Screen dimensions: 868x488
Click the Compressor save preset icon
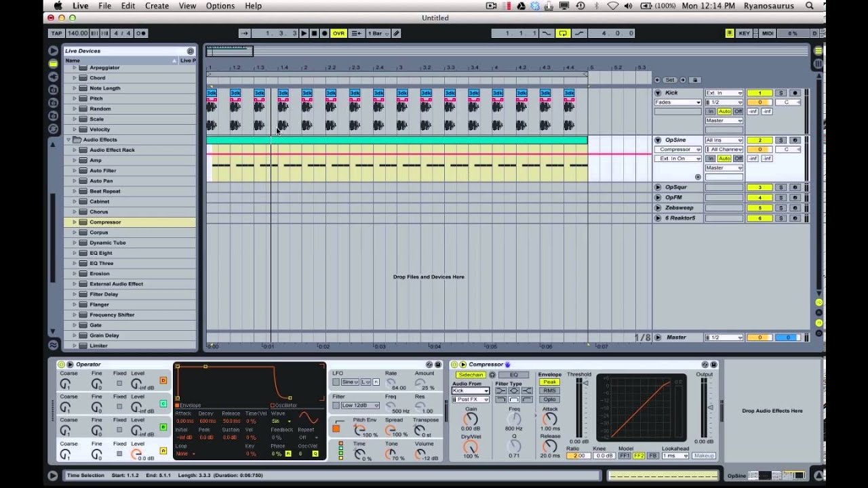(713, 365)
